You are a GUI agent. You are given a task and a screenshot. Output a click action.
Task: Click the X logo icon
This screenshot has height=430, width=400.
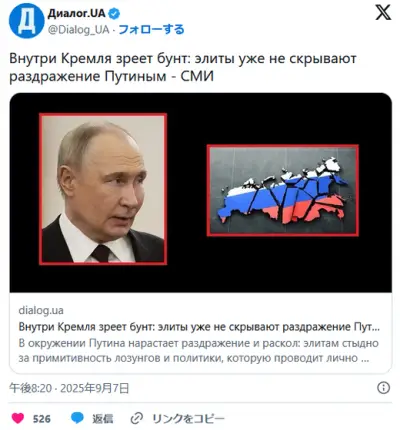(383, 13)
